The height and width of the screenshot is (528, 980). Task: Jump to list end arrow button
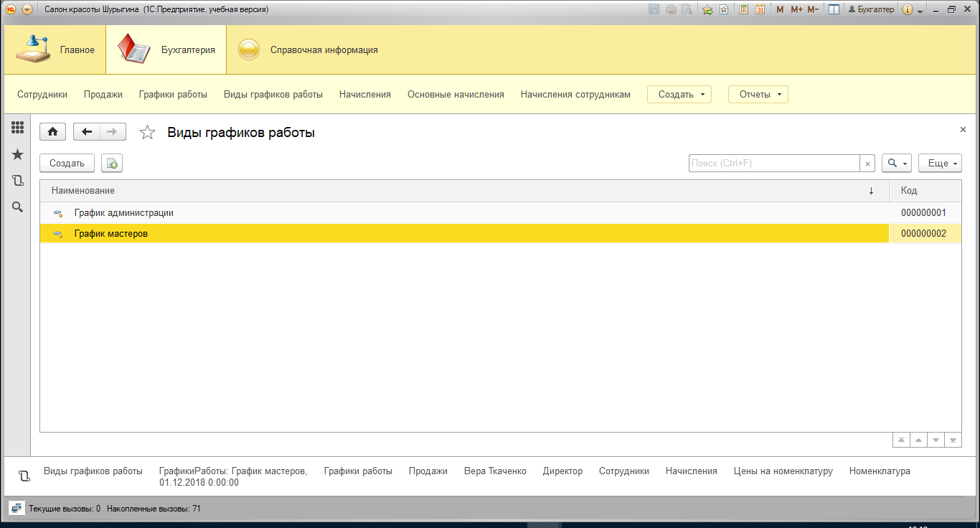point(953,440)
